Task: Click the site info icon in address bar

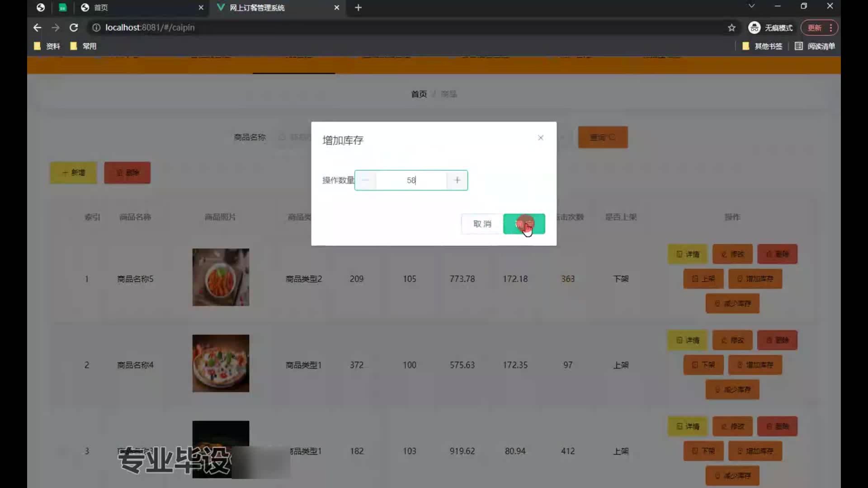Action: point(96,28)
